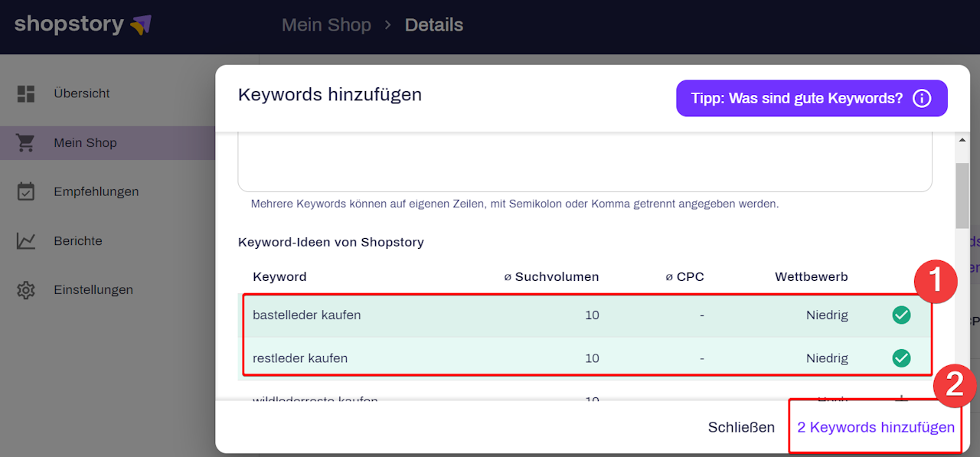
Task: Click the Einstellungen gear icon
Action: pos(26,290)
